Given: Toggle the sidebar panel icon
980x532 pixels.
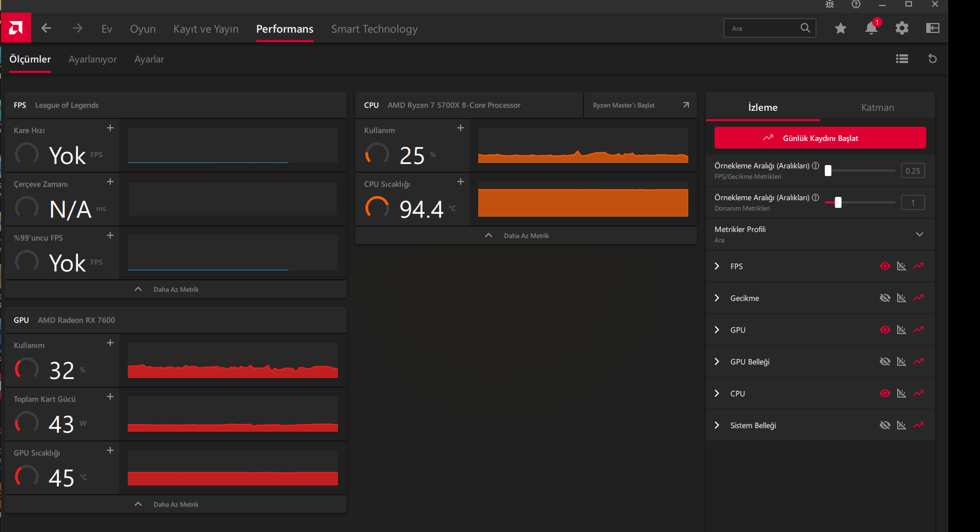Looking at the screenshot, I should [933, 28].
